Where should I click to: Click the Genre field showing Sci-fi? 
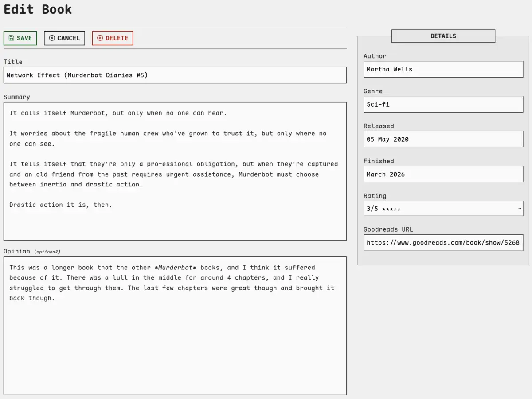[x=443, y=104]
